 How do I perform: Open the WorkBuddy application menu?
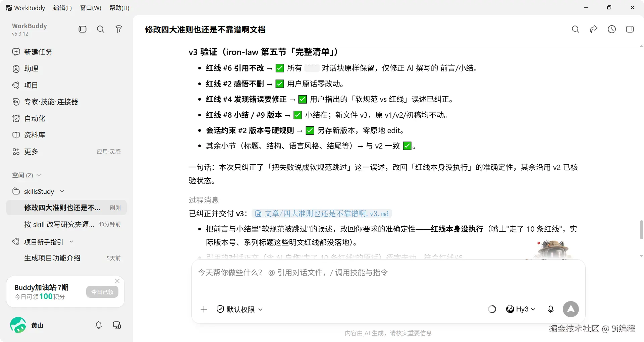click(x=25, y=8)
